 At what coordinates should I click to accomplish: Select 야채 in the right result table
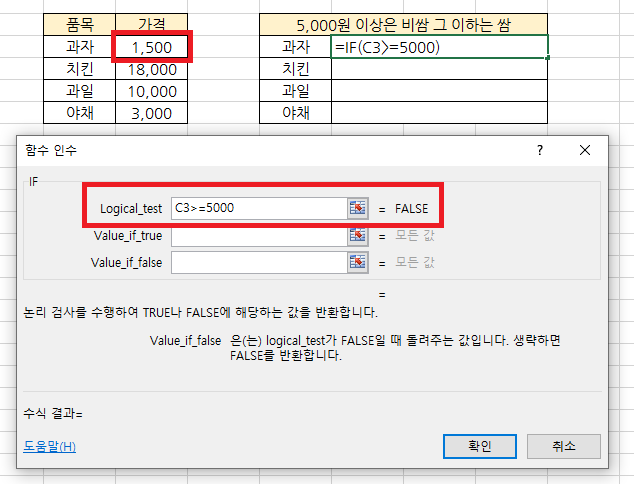tap(296, 113)
